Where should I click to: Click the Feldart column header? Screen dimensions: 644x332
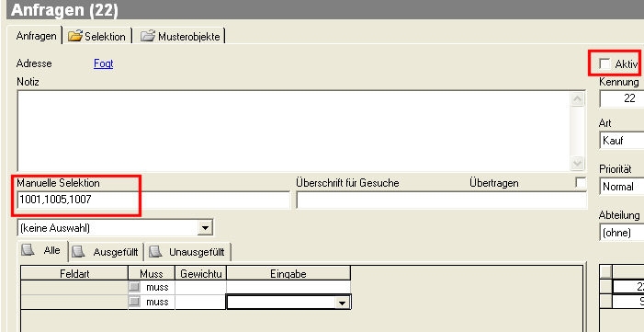74,273
